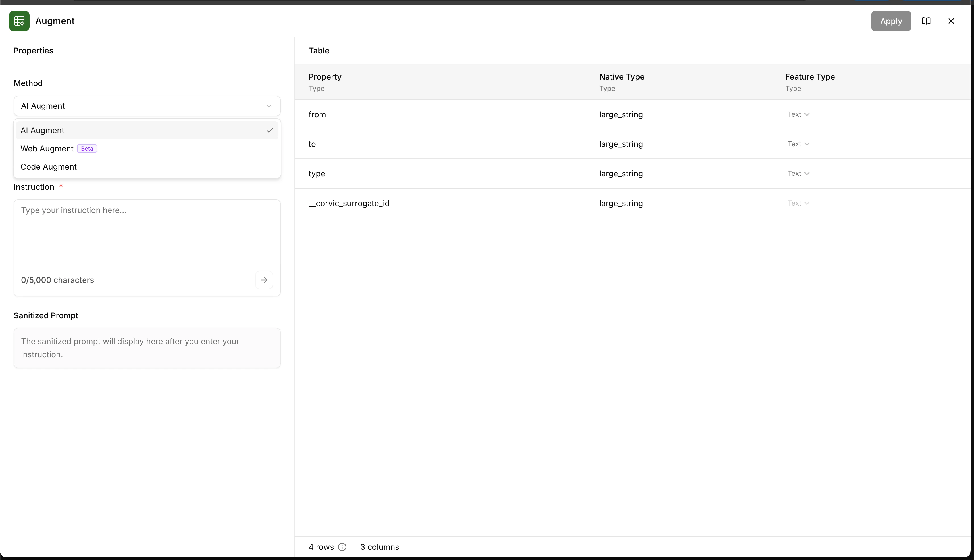Click the instruction text area
Image resolution: width=974 pixels, height=560 pixels.
(x=147, y=231)
